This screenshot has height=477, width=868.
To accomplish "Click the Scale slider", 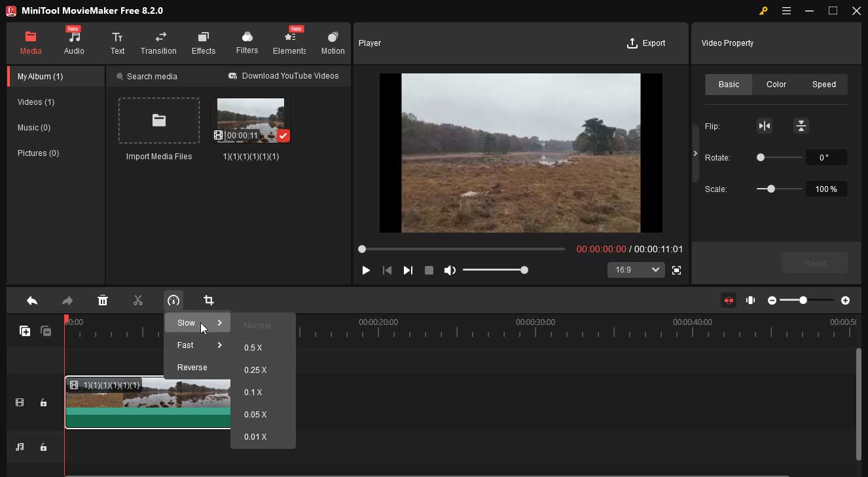I will pyautogui.click(x=780, y=189).
